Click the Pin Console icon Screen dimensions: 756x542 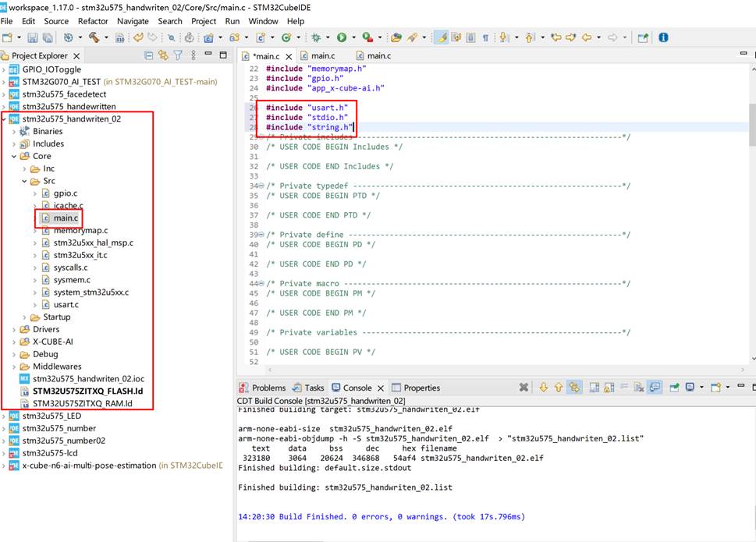pyautogui.click(x=674, y=388)
